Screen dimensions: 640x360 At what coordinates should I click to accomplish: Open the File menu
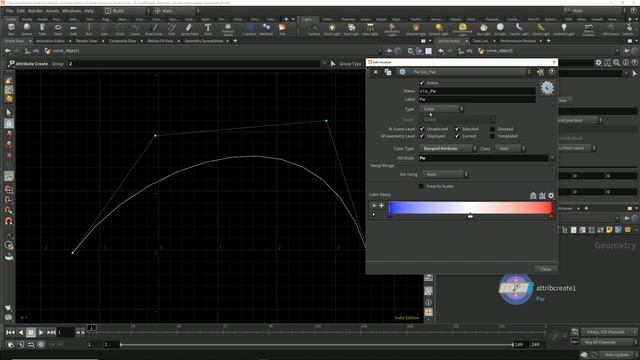[9, 11]
